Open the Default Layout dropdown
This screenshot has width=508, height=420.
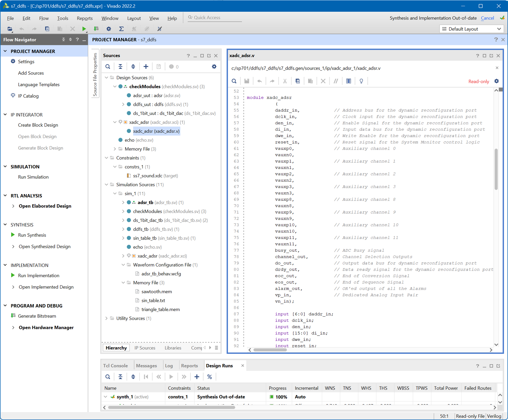[471, 29]
